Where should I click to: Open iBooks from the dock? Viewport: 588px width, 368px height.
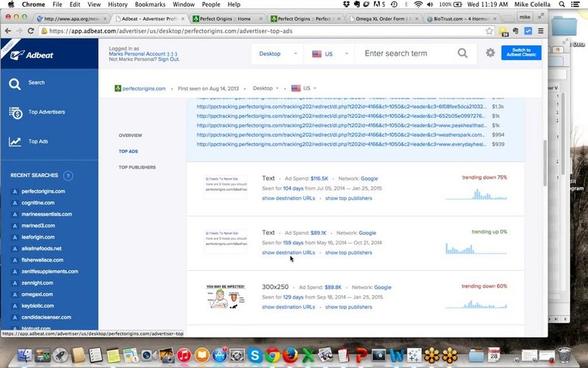[x=201, y=355]
